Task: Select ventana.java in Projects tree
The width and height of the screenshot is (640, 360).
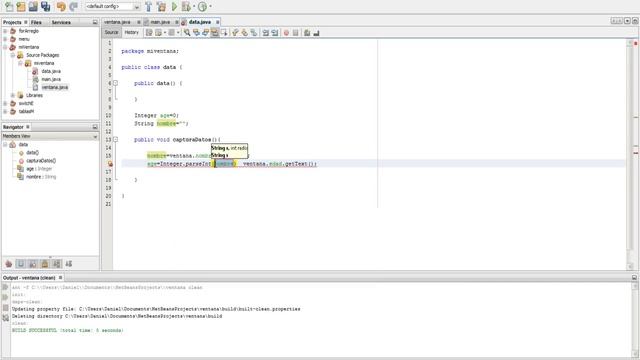Action: (54, 87)
